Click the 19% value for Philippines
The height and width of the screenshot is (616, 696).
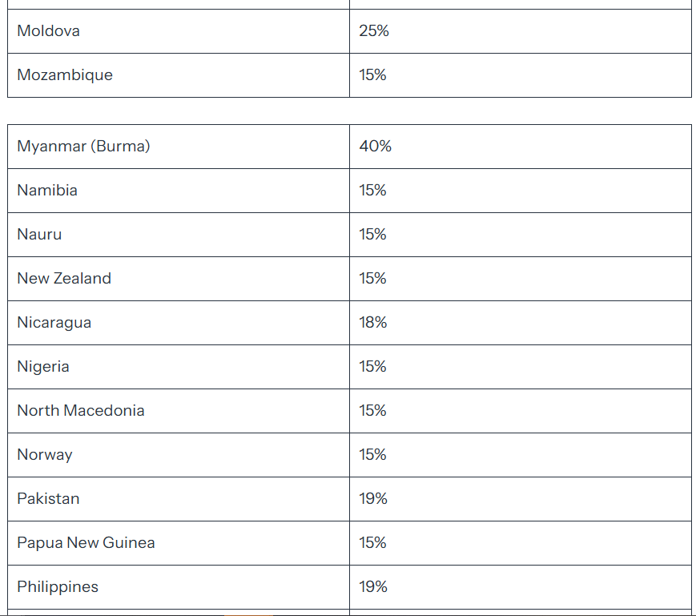(x=373, y=586)
